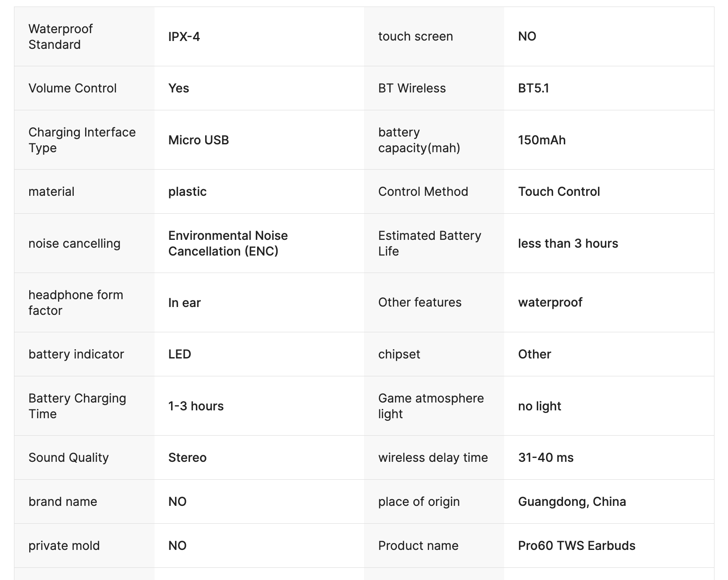Image resolution: width=728 pixels, height=580 pixels.
Task: Click the LED battery indicator value
Action: click(180, 354)
